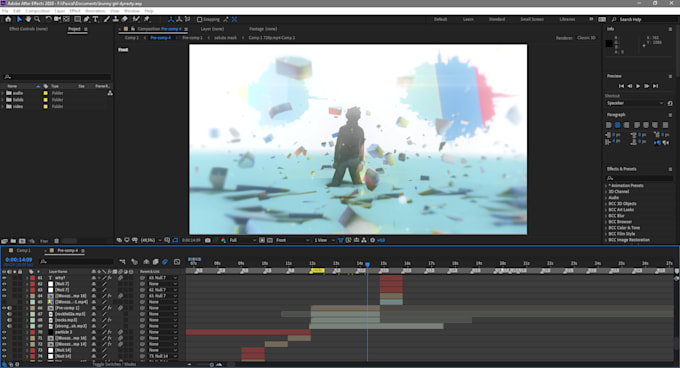
Task: Open the File menu
Action: click(5, 11)
